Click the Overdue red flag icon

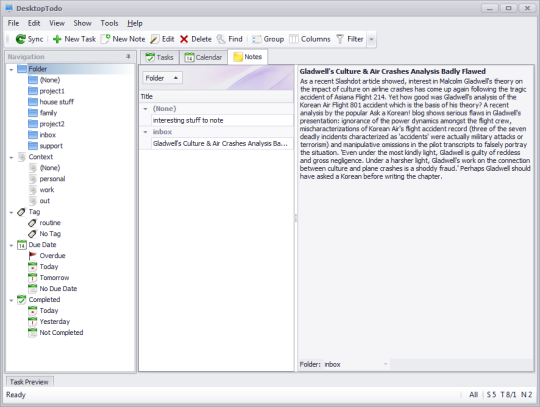pyautogui.click(x=33, y=255)
